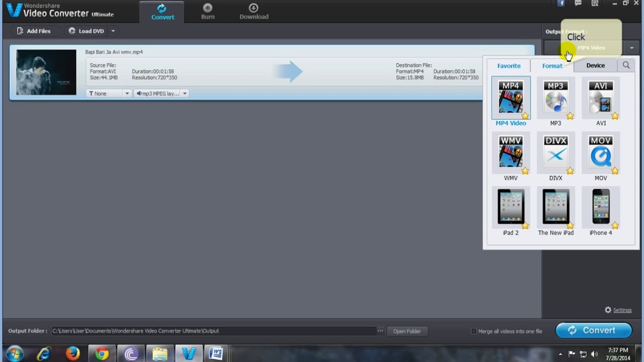Select the WMV format icon
This screenshot has height=362, width=644.
[x=511, y=152]
